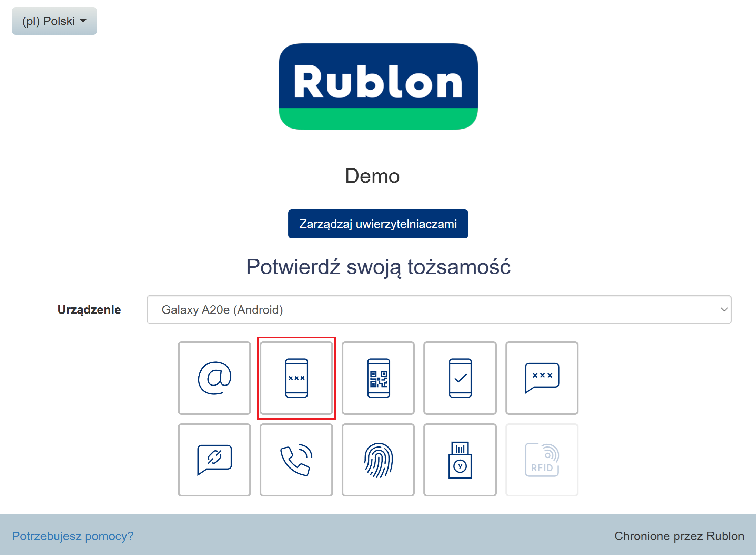Viewport: 756px width, 555px height.
Task: Open the Potrzebujesz pomocy? help link
Action: (x=73, y=536)
